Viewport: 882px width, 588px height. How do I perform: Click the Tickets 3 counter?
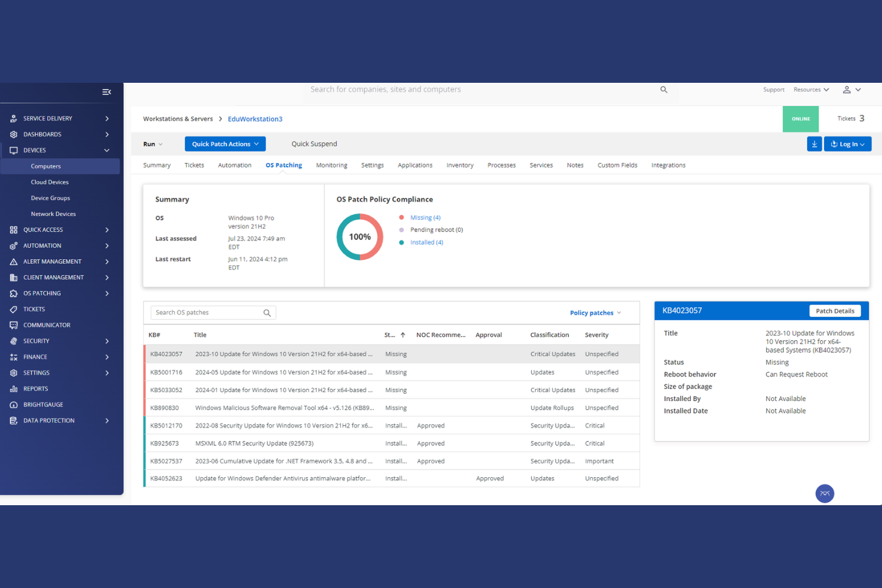(x=850, y=119)
